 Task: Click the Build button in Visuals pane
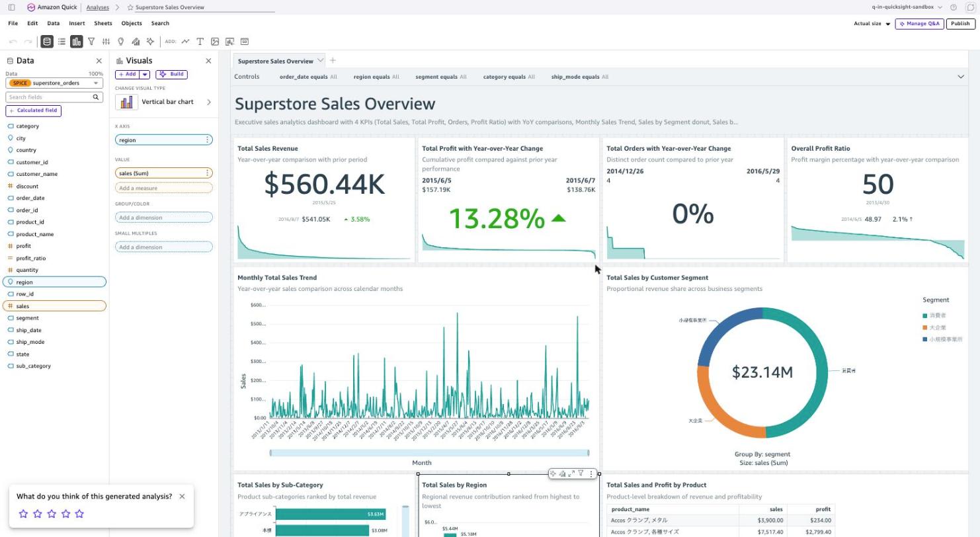pyautogui.click(x=171, y=75)
